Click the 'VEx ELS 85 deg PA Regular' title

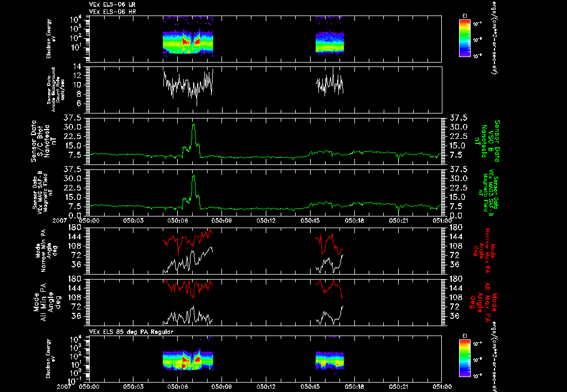point(131,332)
